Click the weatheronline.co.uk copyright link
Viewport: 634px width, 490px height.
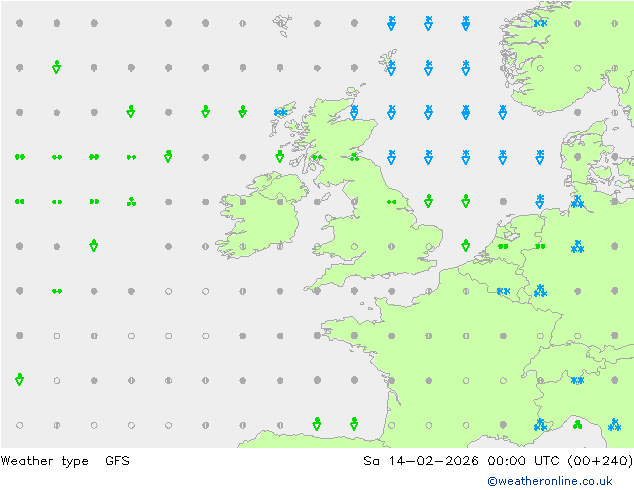click(549, 481)
